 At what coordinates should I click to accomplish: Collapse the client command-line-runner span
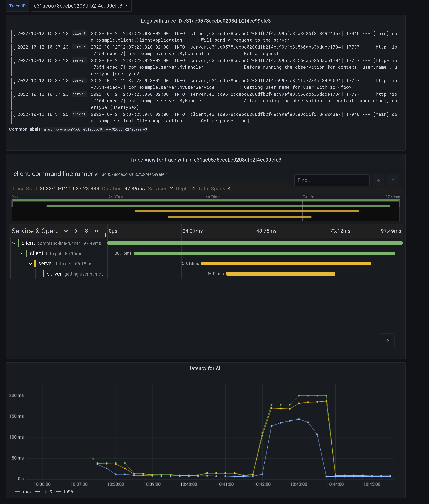14,243
